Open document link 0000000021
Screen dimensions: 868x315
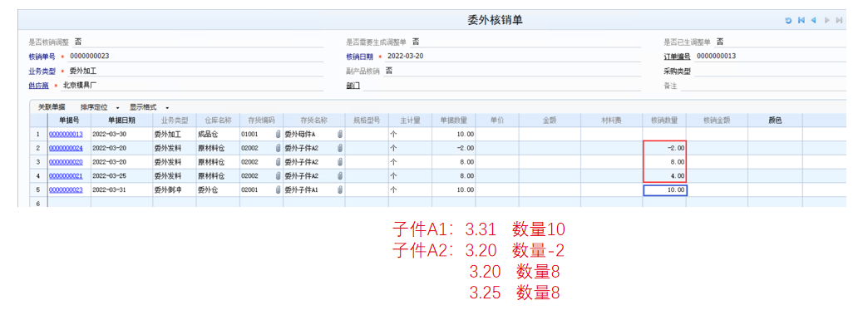point(66,176)
